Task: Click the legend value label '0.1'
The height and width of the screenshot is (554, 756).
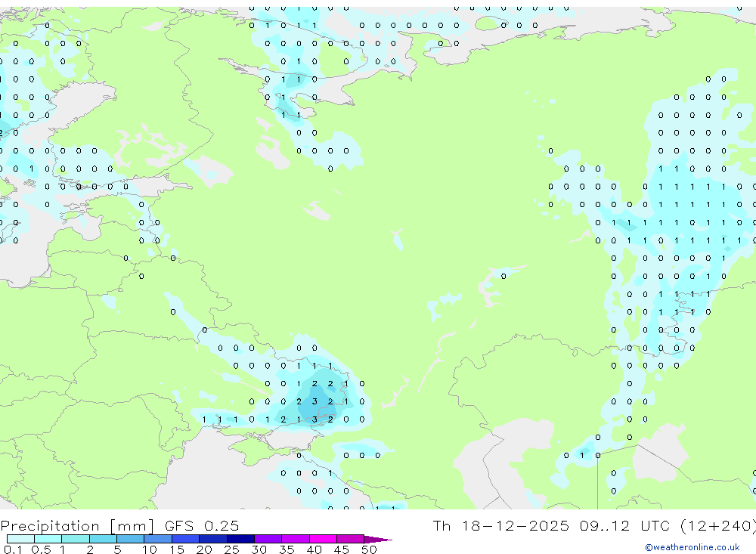Action: tap(13, 549)
